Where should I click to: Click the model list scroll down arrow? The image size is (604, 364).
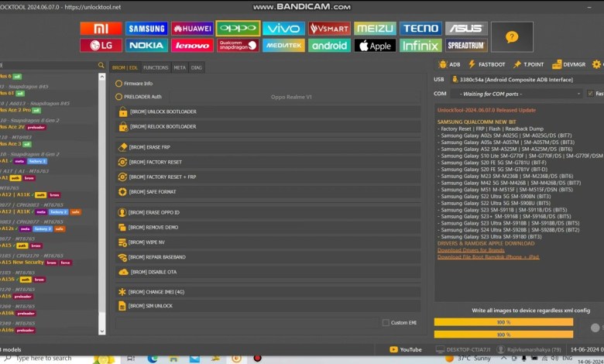point(102,331)
